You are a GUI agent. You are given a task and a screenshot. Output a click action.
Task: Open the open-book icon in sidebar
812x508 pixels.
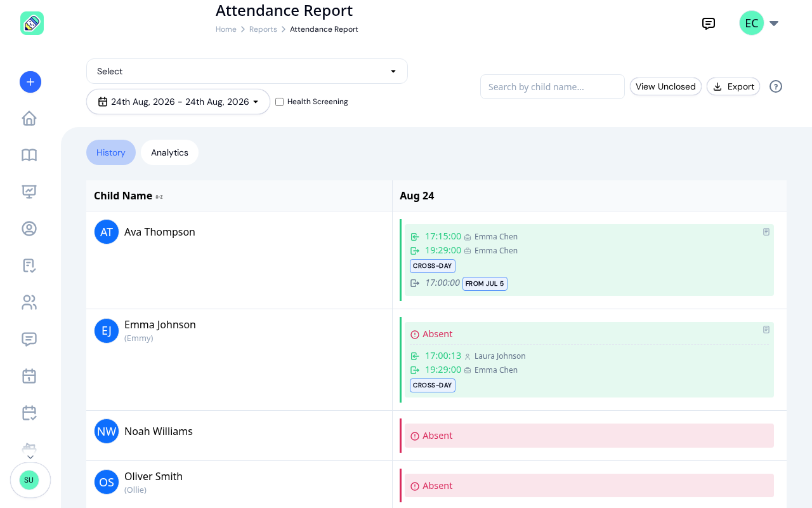29,155
